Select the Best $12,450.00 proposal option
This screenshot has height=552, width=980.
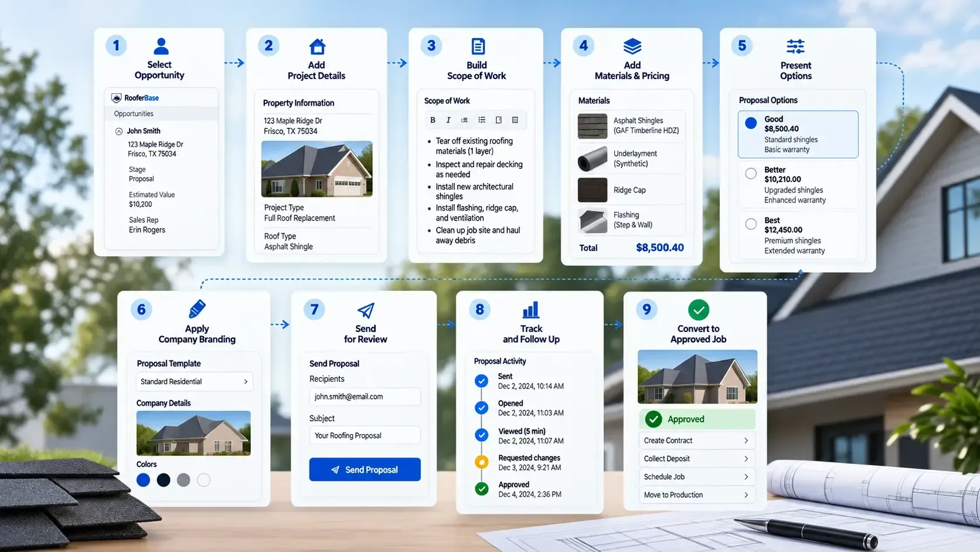pyautogui.click(x=798, y=235)
